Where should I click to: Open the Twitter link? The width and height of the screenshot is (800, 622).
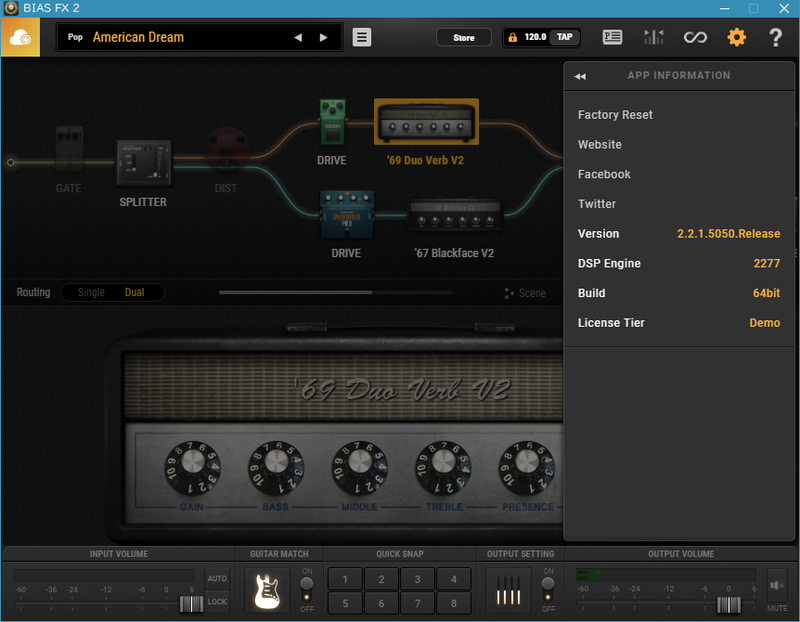(596, 204)
